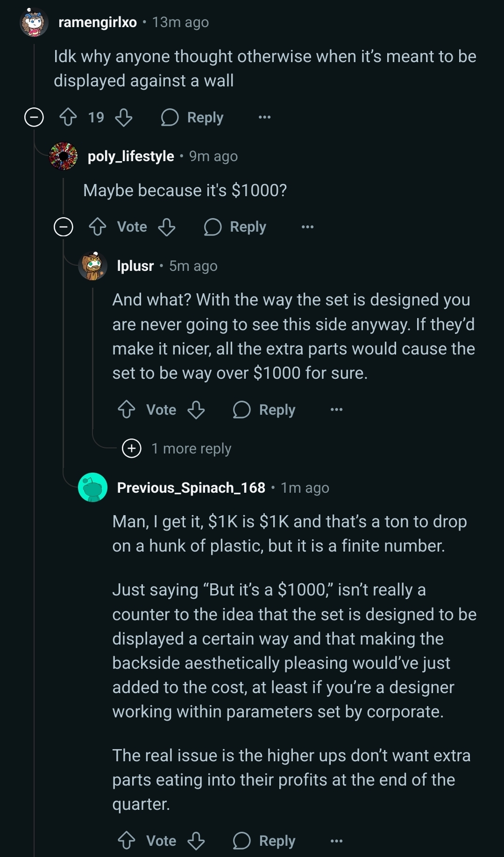Downvote ramengirlxo's comment
504x857 pixels.
point(124,117)
